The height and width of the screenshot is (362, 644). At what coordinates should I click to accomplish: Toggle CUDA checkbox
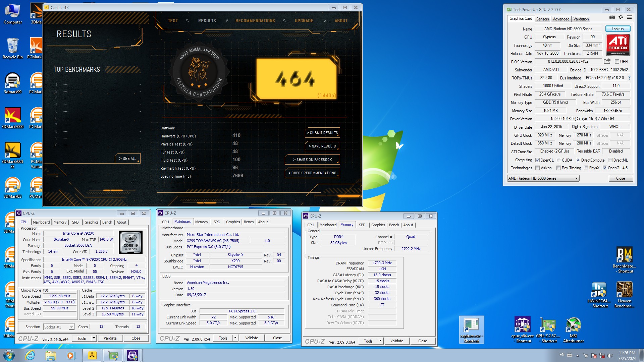pos(559,160)
